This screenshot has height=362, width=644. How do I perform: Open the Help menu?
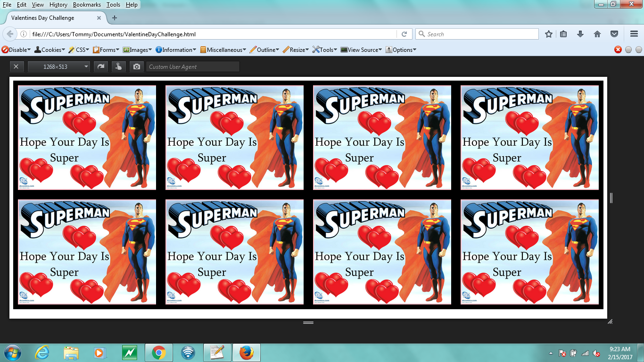point(132,5)
